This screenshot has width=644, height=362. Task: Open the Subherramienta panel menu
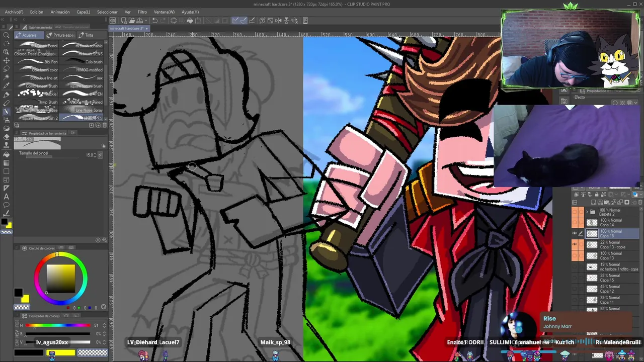tap(17, 27)
